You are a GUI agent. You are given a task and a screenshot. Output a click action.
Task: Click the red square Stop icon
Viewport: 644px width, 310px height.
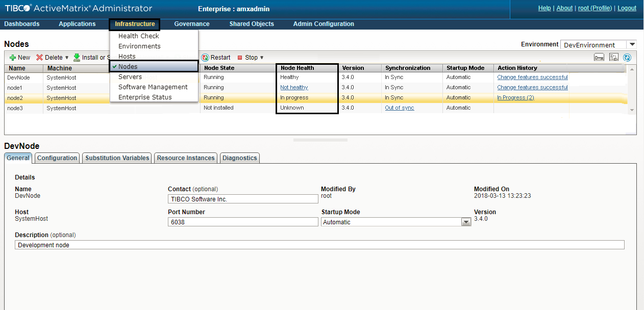point(240,58)
